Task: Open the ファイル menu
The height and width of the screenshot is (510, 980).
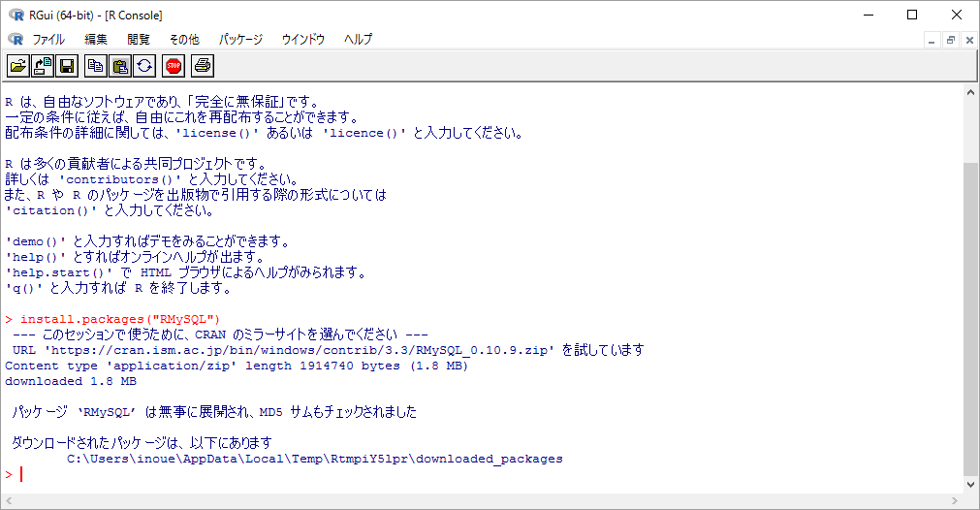Action: (x=48, y=40)
